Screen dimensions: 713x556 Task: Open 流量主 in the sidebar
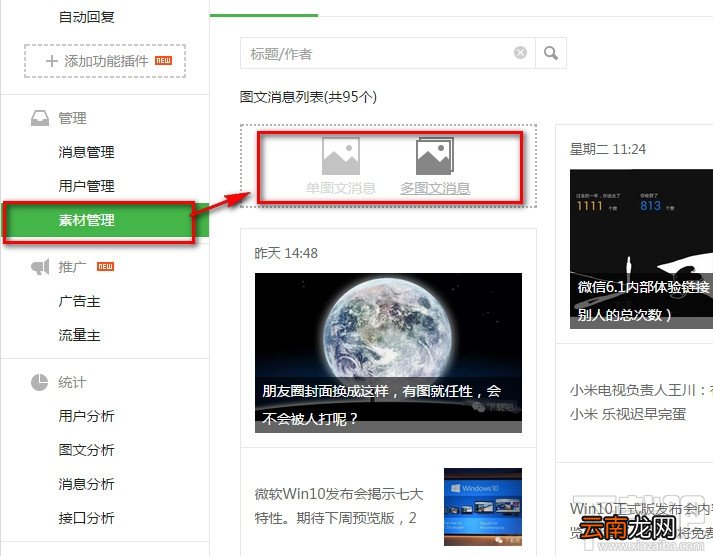(79, 335)
